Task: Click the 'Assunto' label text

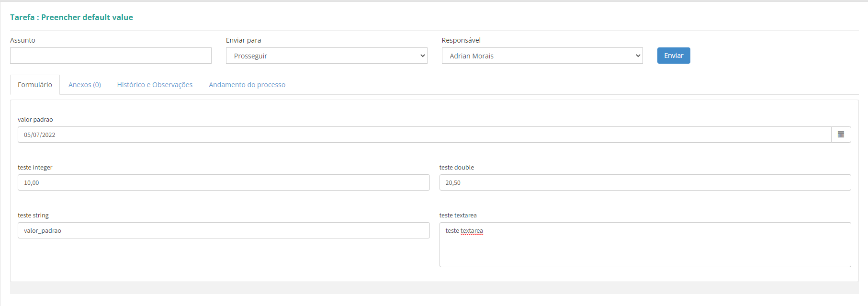Action: click(x=23, y=40)
